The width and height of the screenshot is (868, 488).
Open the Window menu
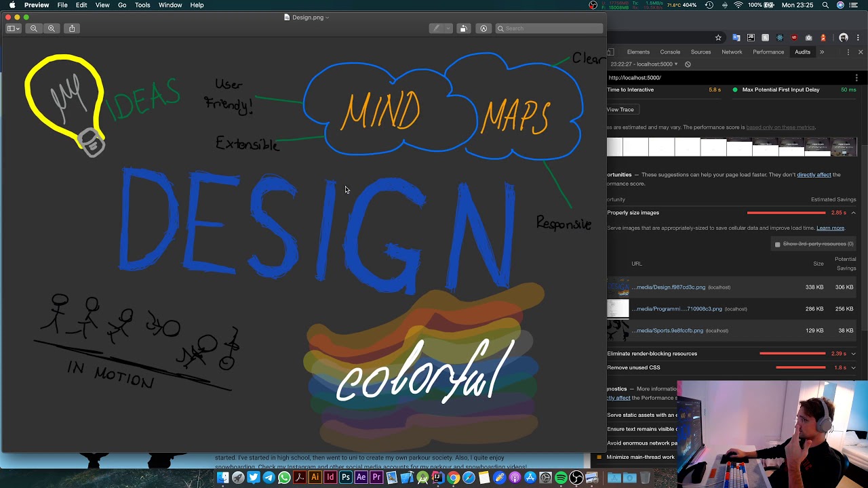coord(170,5)
